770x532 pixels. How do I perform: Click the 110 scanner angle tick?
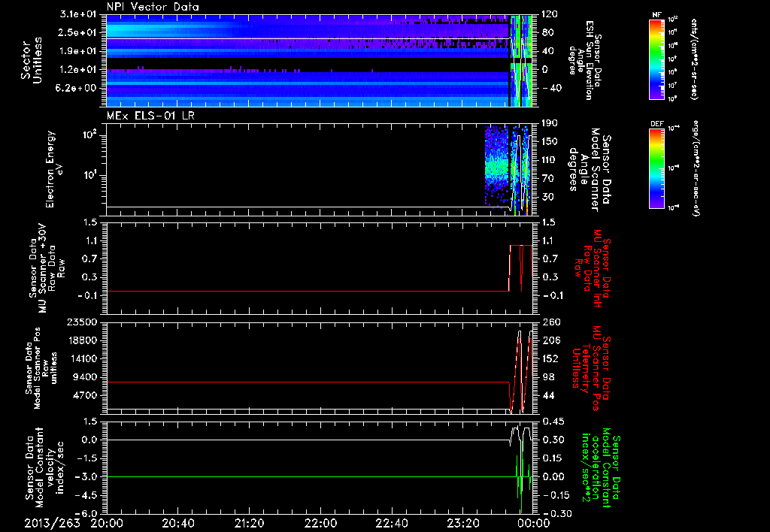click(550, 160)
